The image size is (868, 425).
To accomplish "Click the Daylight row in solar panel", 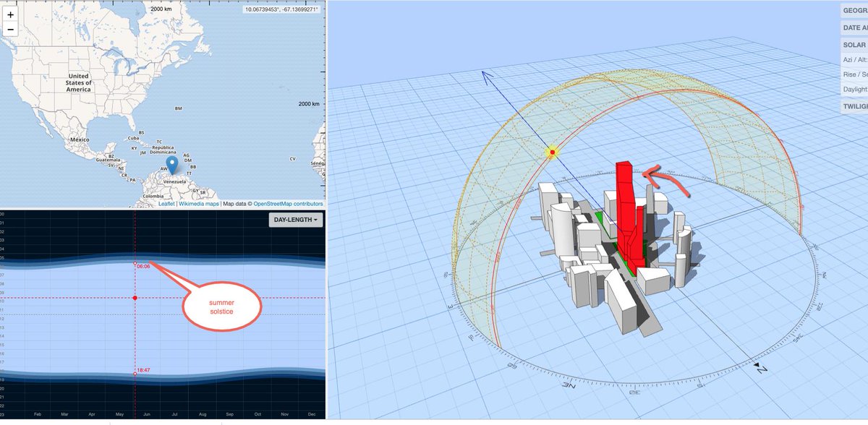I will click(854, 89).
